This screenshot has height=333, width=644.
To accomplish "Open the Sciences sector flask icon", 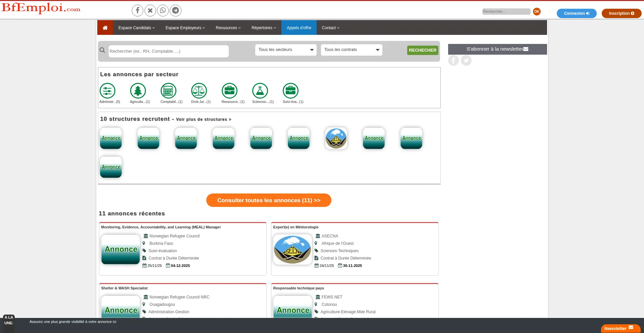I will coord(260,91).
